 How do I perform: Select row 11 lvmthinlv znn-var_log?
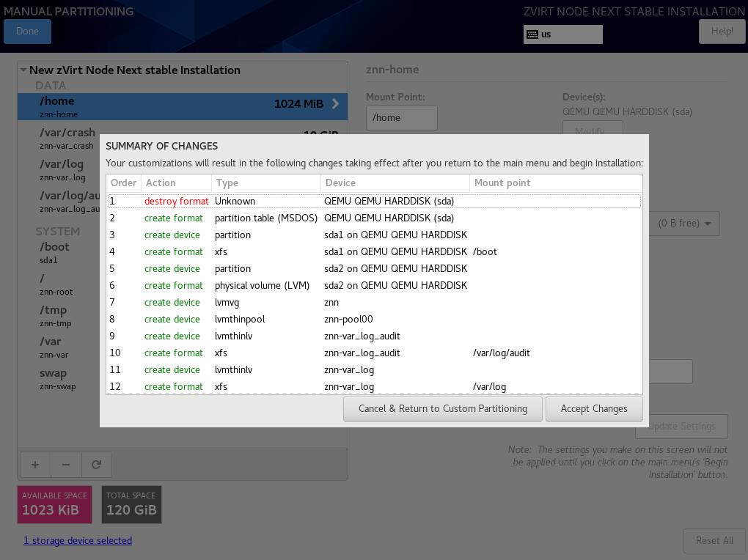(375, 369)
